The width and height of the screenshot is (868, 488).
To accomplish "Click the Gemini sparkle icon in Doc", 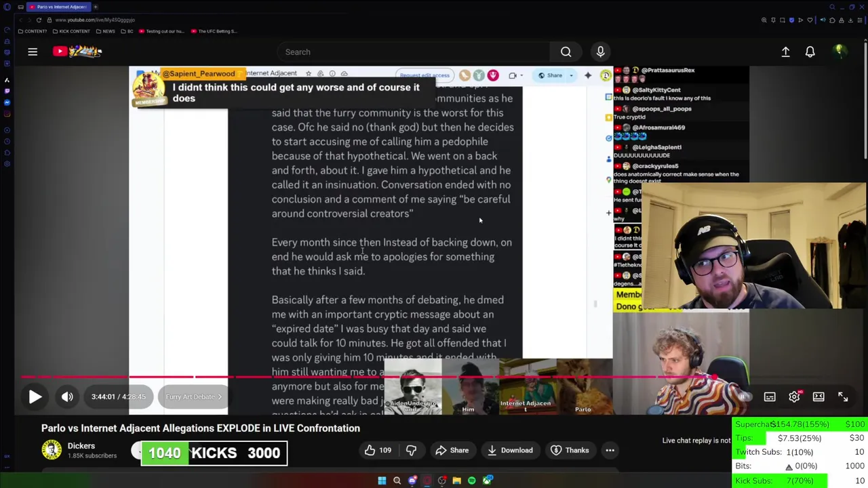I will pos(588,75).
